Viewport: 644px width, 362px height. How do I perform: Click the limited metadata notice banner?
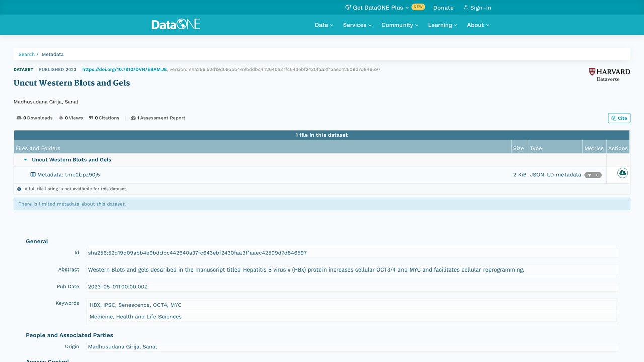[x=321, y=204]
